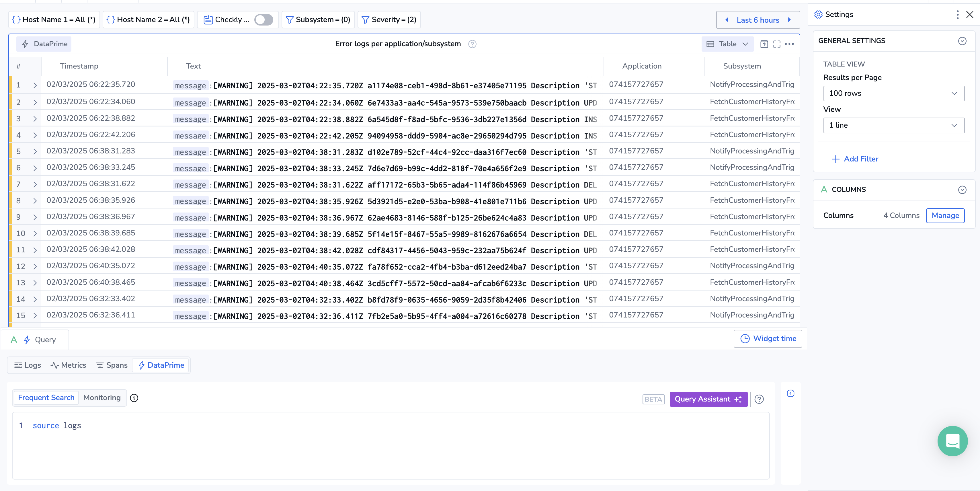Click the help icon next to widget title
The width and height of the screenshot is (980, 491).
(x=472, y=44)
